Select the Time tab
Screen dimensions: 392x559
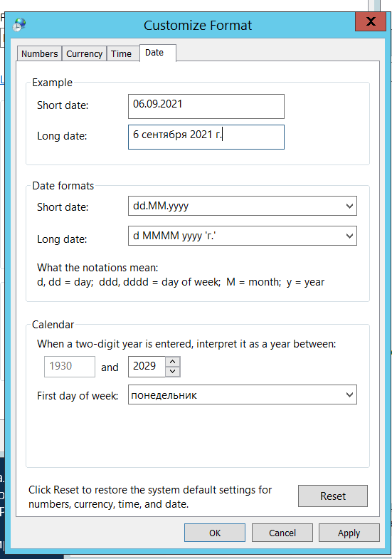(x=122, y=53)
